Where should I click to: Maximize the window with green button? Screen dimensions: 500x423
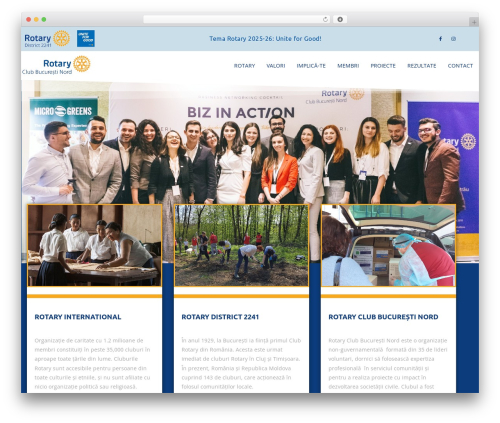click(x=44, y=20)
